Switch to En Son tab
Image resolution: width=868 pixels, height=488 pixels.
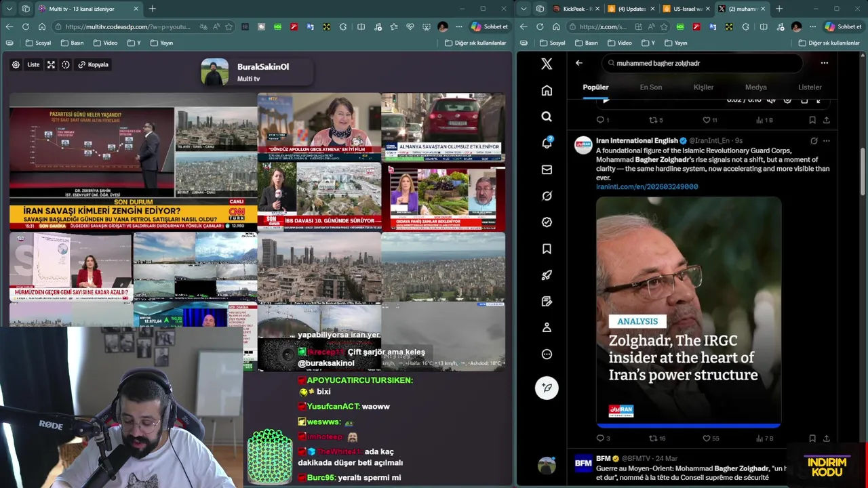pos(650,87)
